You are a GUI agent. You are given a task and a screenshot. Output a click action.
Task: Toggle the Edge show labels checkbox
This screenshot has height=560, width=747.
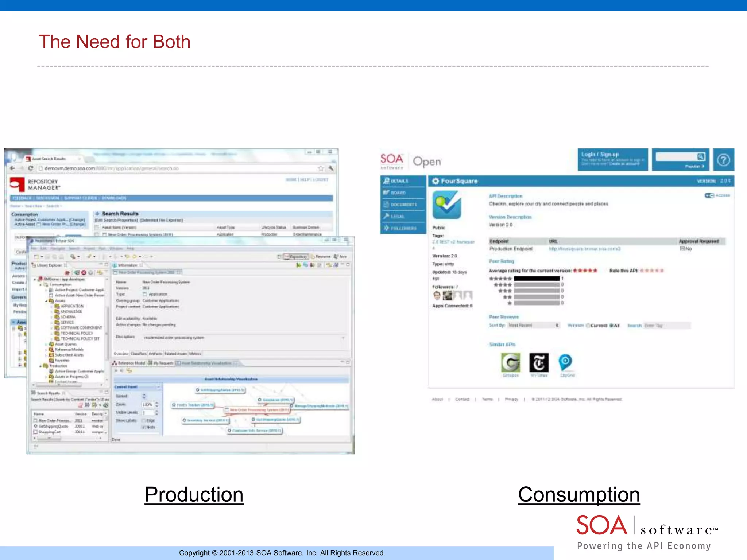144,420
